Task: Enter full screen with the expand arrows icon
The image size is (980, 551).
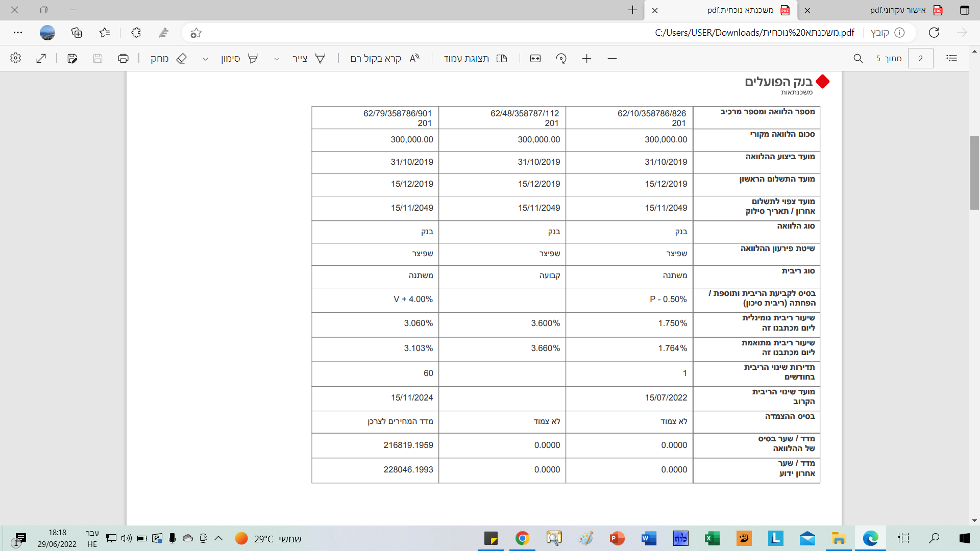Action: point(41,59)
